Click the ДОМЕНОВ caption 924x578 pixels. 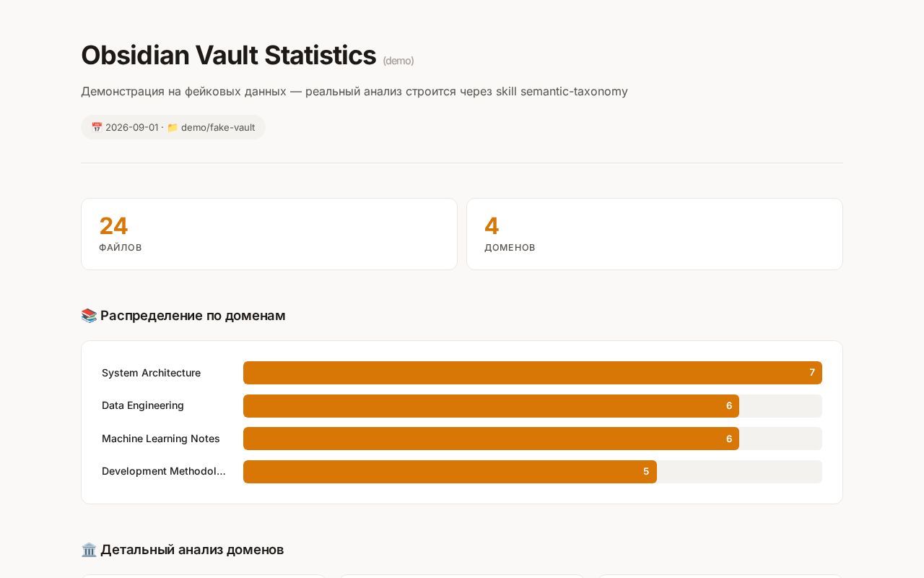click(x=510, y=248)
